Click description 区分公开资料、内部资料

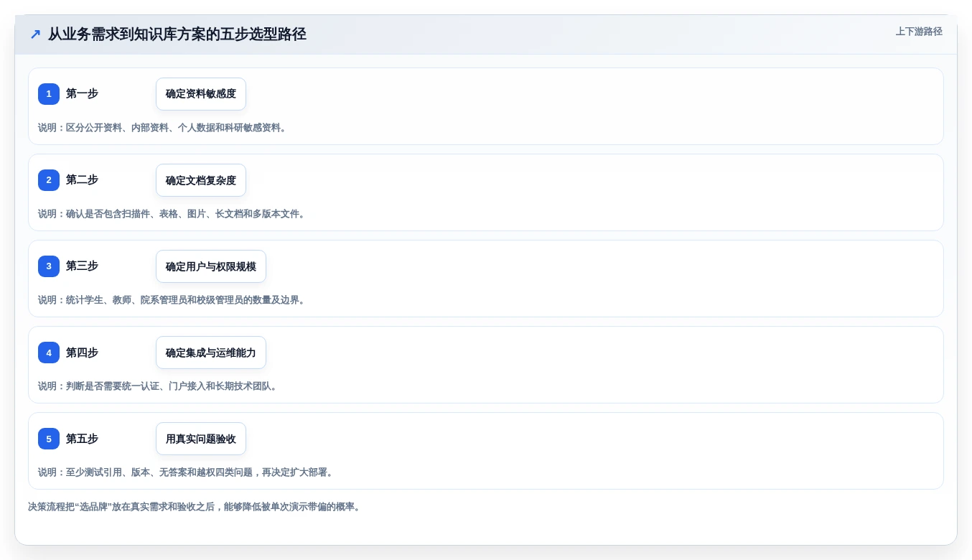click(x=164, y=128)
